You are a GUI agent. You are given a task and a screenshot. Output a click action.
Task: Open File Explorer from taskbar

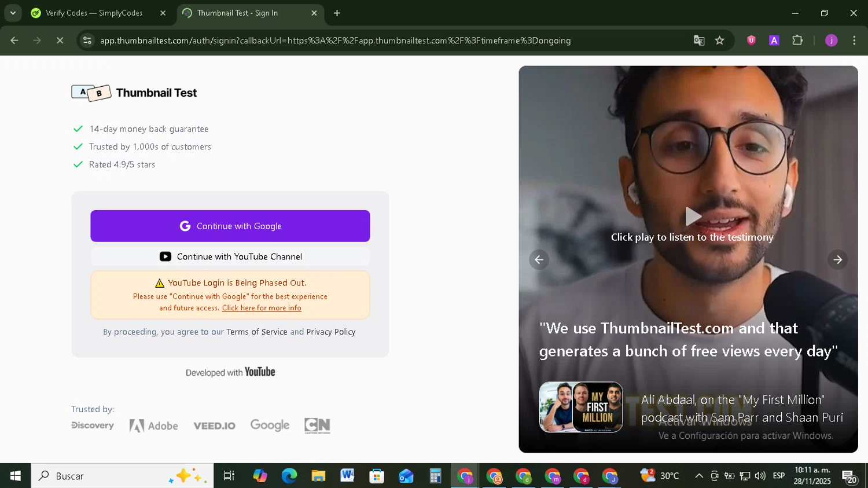[318, 476]
